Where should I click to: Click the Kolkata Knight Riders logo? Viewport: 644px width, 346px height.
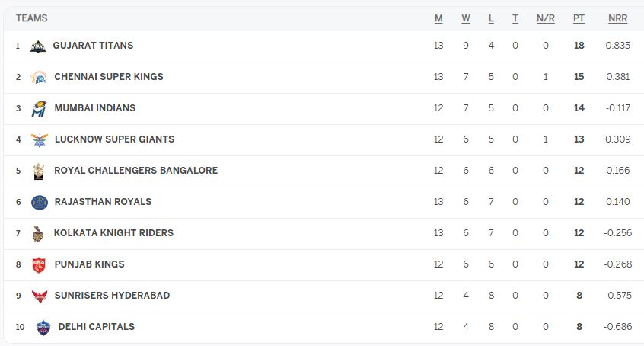click(39, 234)
